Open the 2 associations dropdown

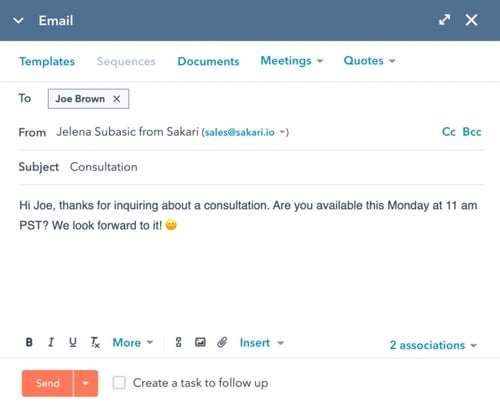pyautogui.click(x=433, y=345)
